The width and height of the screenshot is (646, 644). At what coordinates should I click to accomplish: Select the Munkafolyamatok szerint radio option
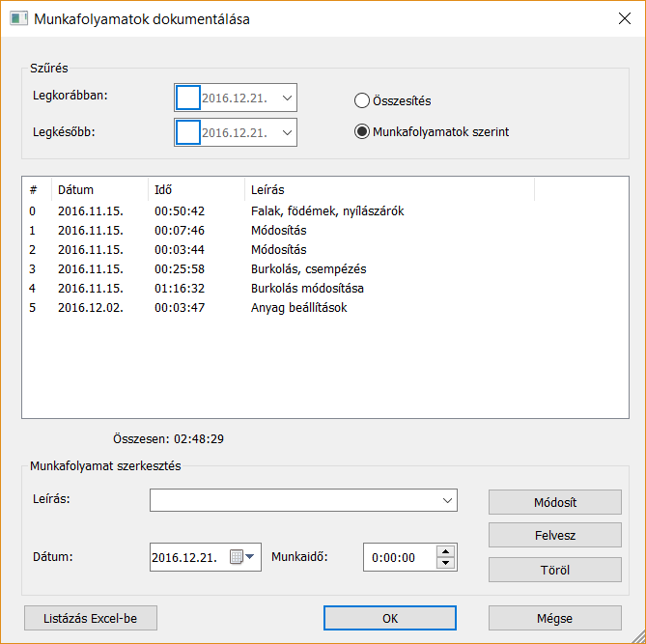362,132
